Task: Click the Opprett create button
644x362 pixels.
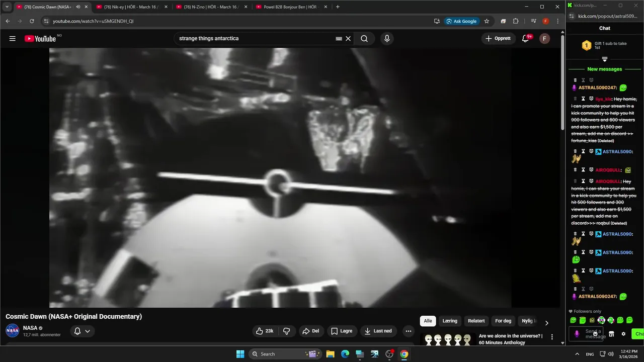Action: click(x=498, y=39)
